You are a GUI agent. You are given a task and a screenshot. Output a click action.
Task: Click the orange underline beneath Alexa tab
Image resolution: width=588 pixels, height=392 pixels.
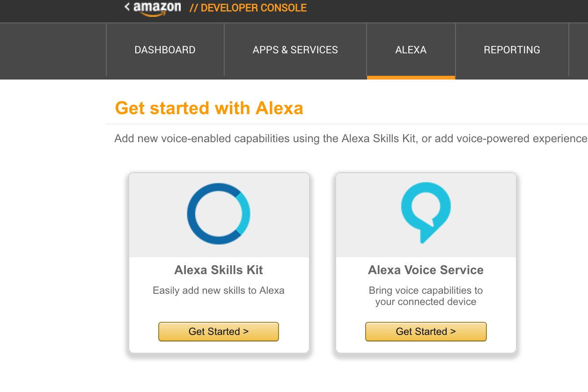411,78
